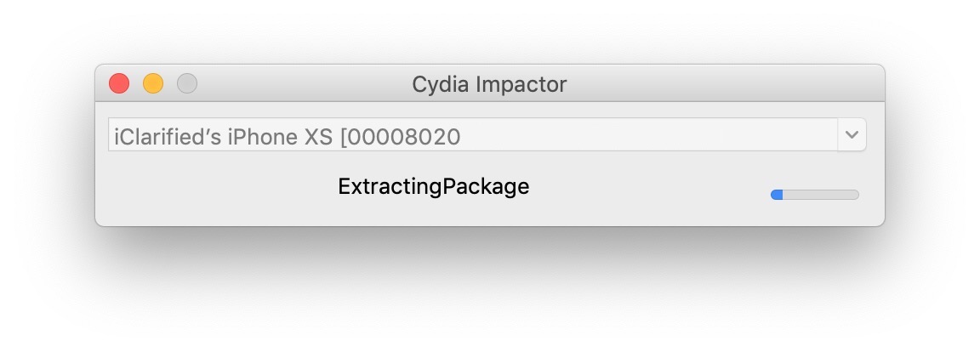The height and width of the screenshot is (352, 980).
Task: Click the empty middle area of device field
Action: pyautogui.click(x=647, y=136)
